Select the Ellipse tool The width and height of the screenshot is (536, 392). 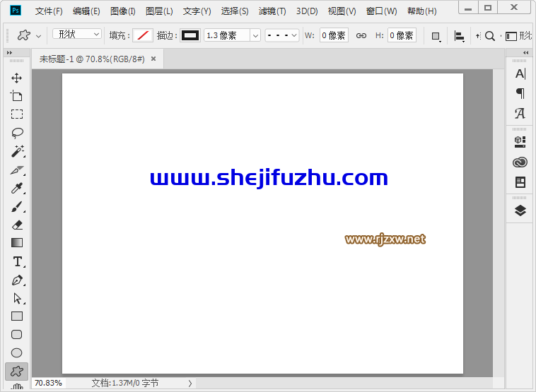click(17, 352)
